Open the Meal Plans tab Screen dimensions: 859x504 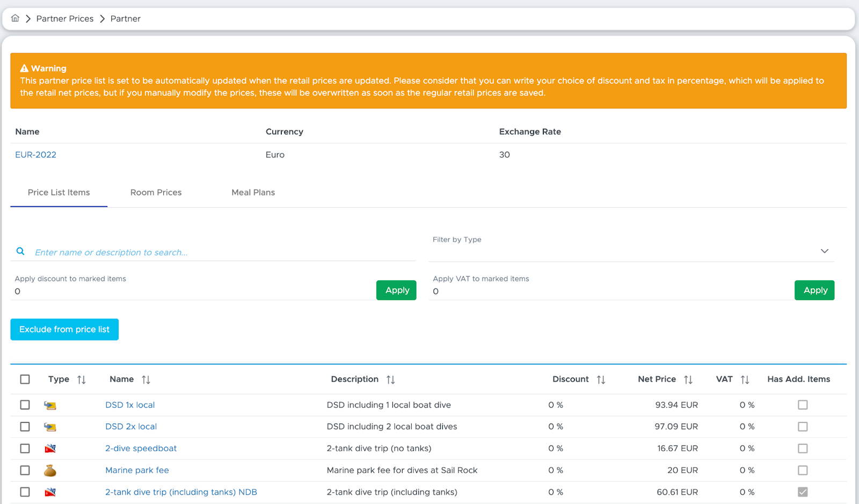tap(253, 192)
